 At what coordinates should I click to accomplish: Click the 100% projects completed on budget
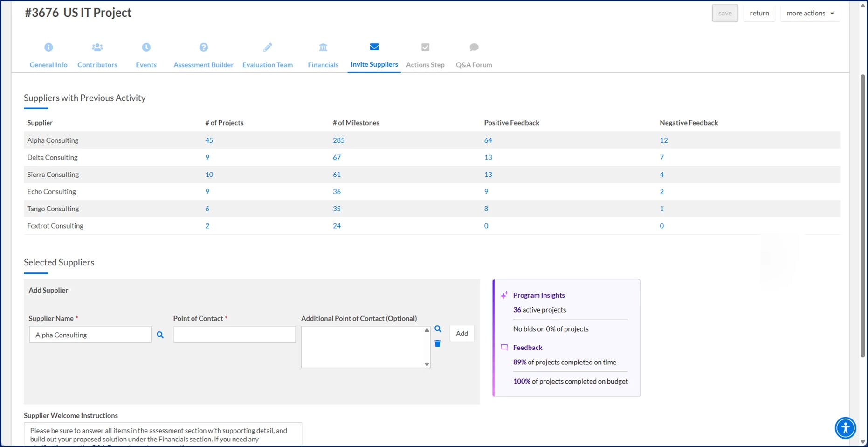point(570,381)
